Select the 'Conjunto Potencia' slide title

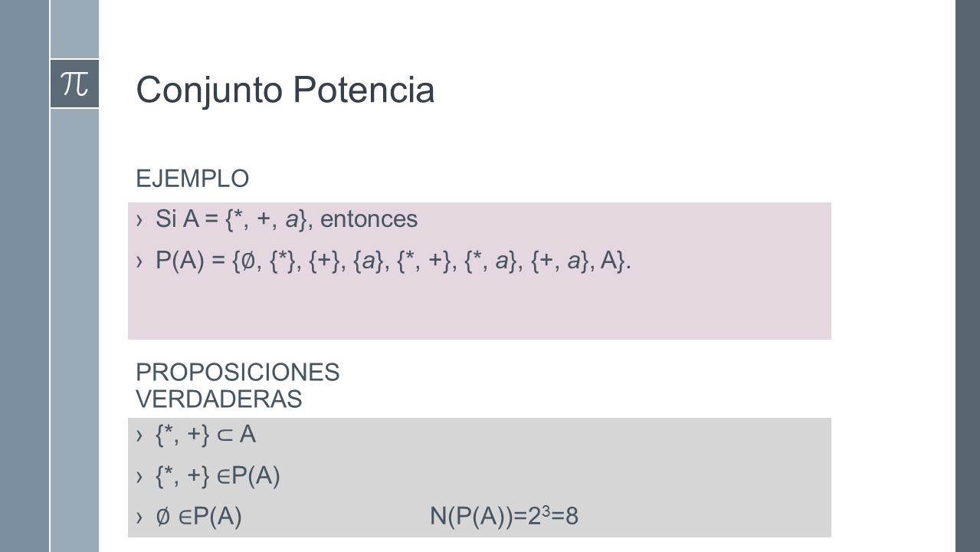[285, 90]
